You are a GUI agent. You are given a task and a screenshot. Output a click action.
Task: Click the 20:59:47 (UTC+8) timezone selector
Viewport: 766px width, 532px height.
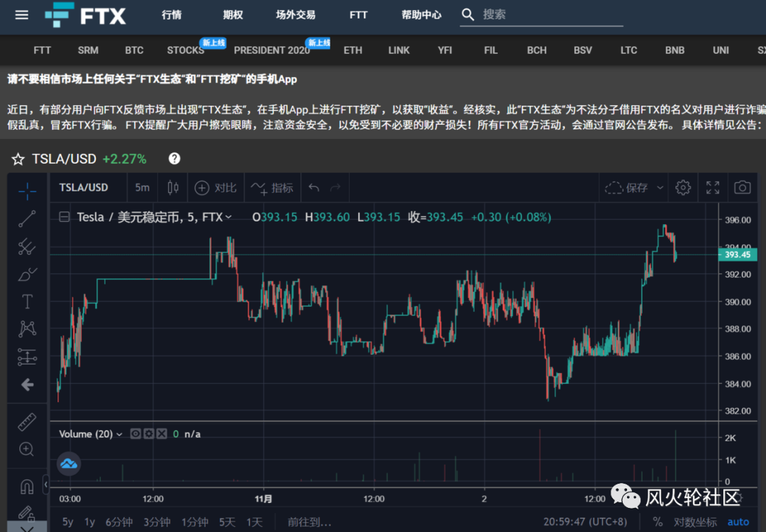click(585, 522)
